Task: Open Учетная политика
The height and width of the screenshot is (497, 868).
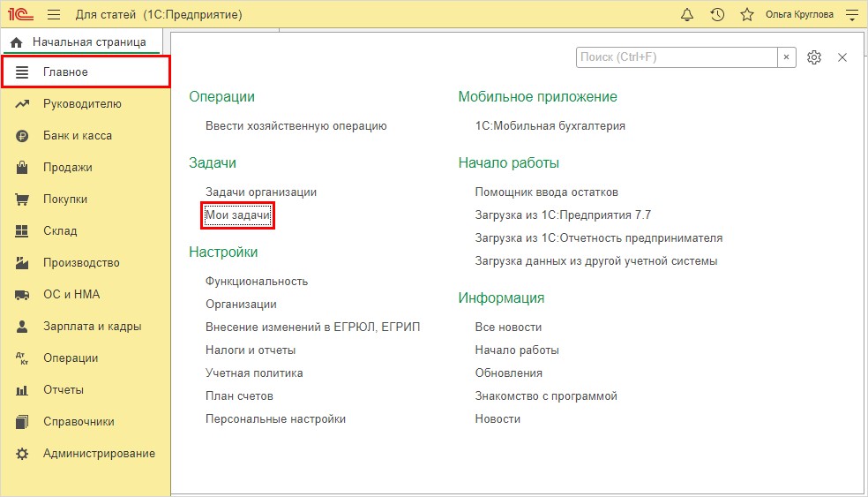Action: pyautogui.click(x=254, y=373)
